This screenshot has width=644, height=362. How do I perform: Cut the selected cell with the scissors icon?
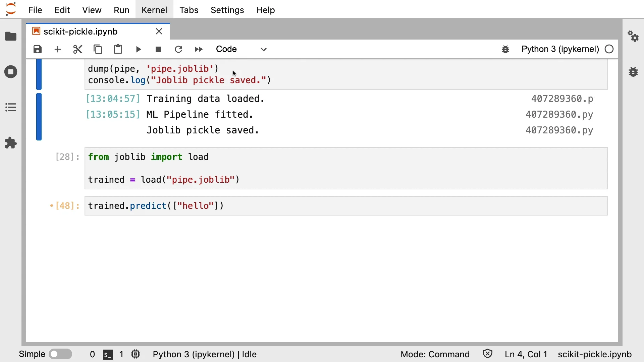[x=78, y=50]
